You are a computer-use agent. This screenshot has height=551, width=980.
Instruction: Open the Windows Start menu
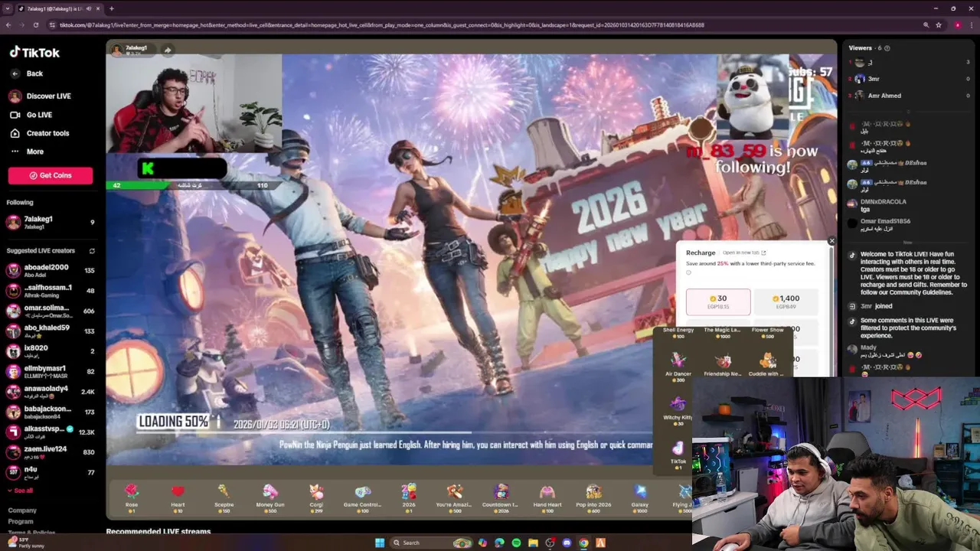pyautogui.click(x=380, y=543)
